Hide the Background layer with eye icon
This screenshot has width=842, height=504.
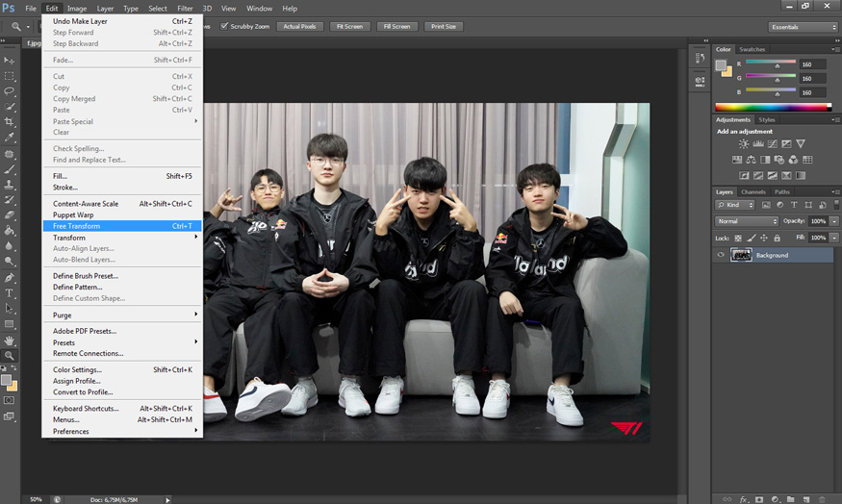click(720, 255)
